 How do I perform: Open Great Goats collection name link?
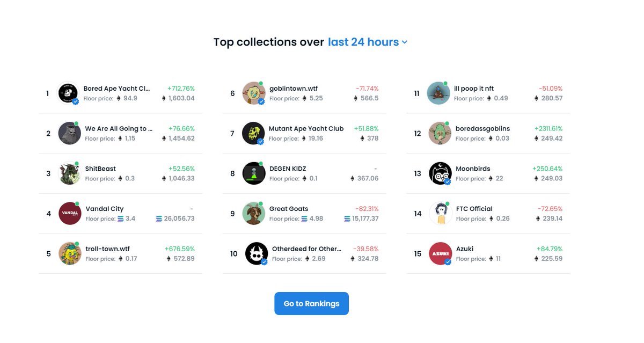pyautogui.click(x=289, y=209)
